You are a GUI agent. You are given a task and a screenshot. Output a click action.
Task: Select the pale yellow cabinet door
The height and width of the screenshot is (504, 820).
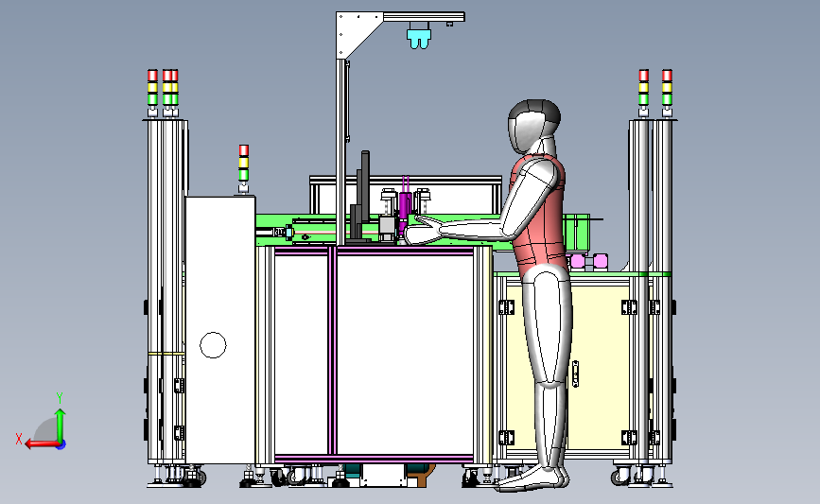click(x=567, y=366)
